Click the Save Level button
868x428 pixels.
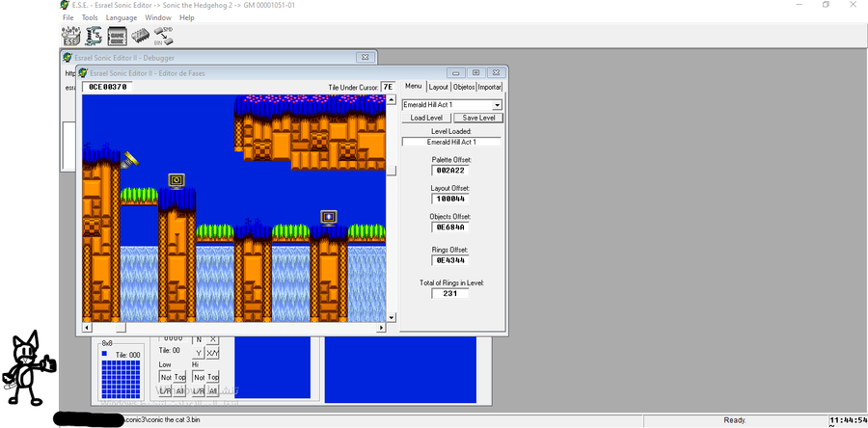[x=478, y=118]
